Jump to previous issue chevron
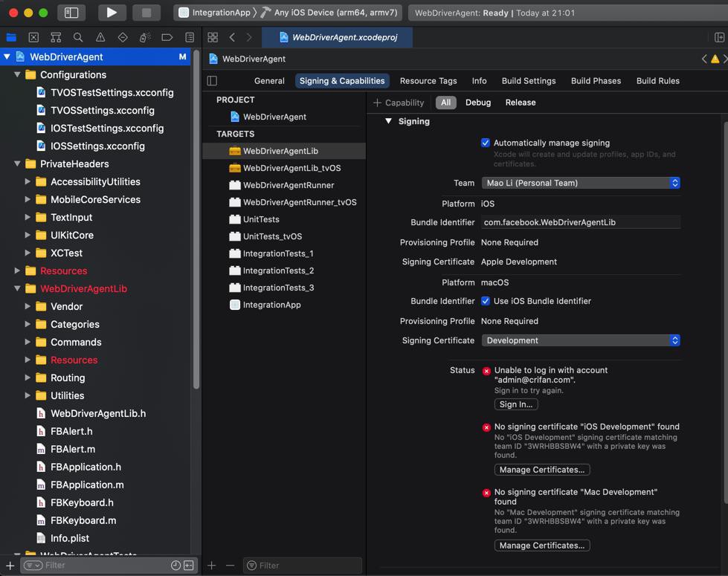This screenshot has width=728, height=576. pos(704,59)
